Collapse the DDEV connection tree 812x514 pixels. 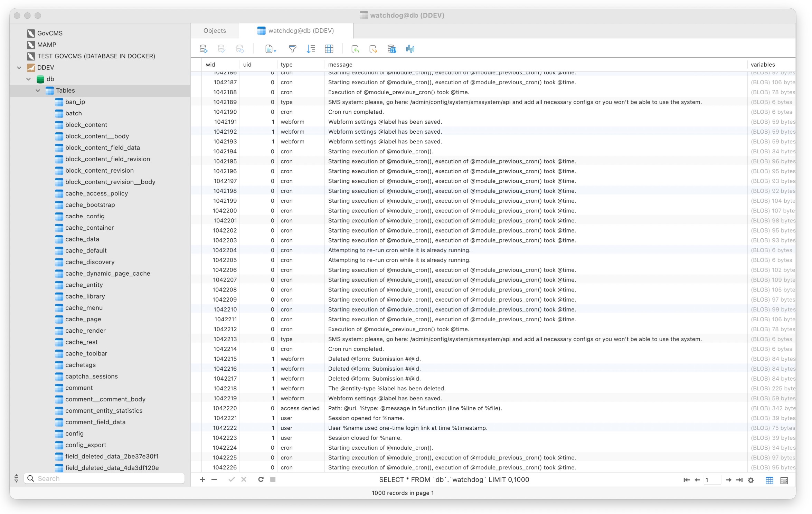click(19, 68)
